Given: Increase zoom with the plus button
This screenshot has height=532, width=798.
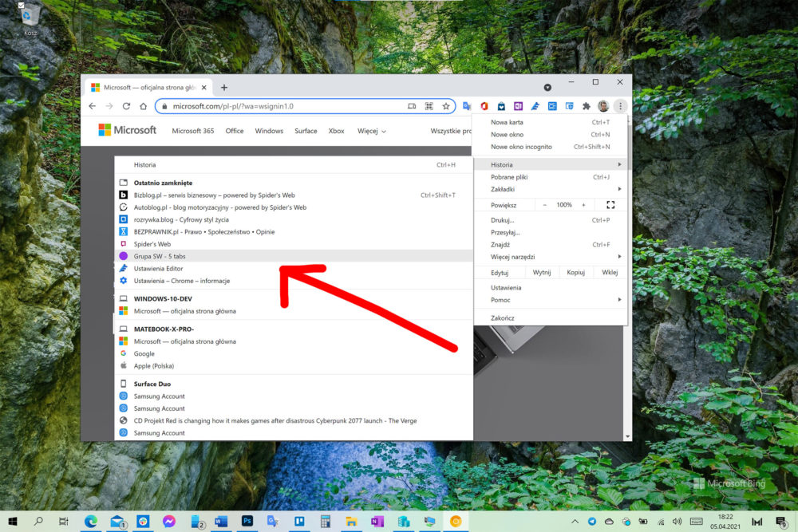Looking at the screenshot, I should click(x=583, y=204).
